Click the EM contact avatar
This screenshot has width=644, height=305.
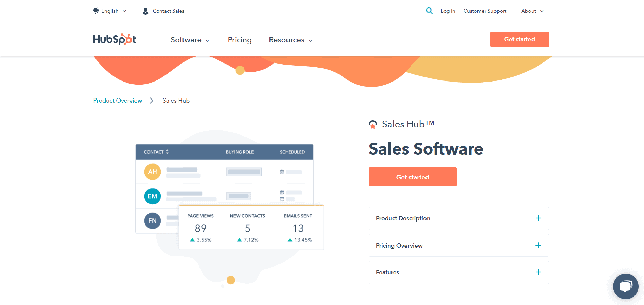[x=153, y=196]
